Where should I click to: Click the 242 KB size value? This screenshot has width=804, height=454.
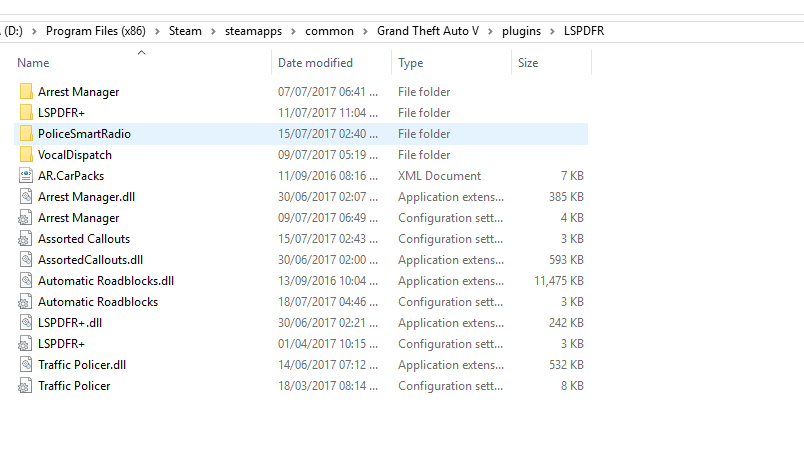click(567, 323)
